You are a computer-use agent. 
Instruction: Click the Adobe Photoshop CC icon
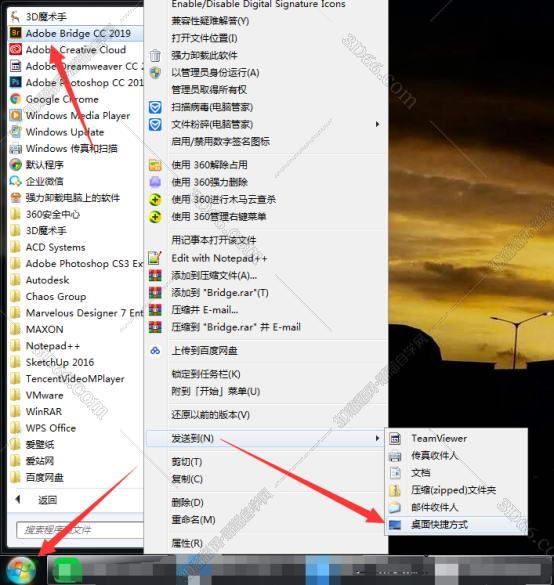[15, 82]
